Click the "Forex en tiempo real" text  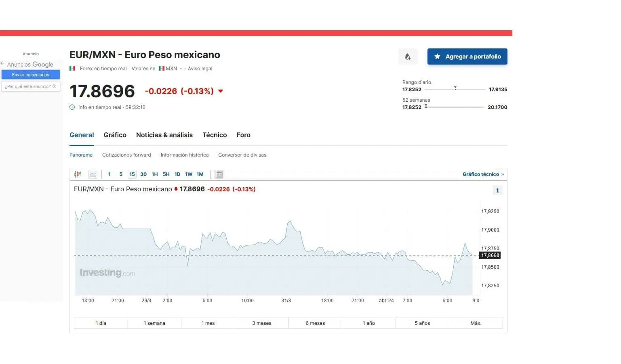coord(103,69)
